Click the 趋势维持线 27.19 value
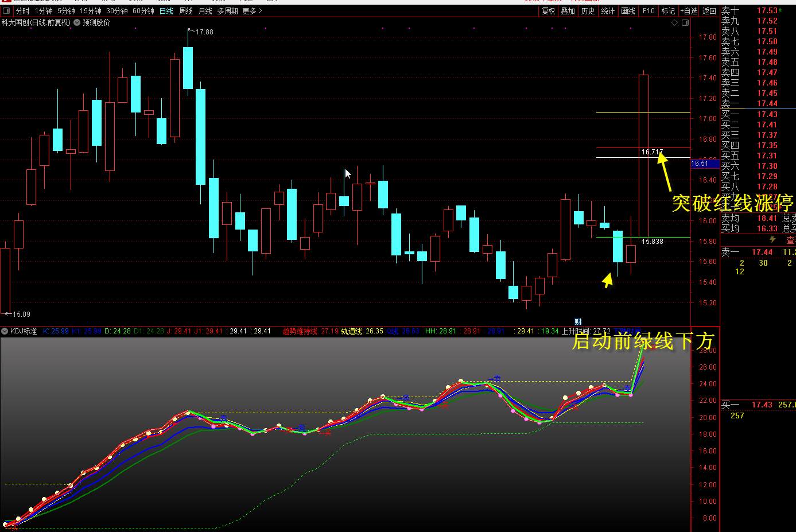This screenshot has width=796, height=532. point(310,331)
